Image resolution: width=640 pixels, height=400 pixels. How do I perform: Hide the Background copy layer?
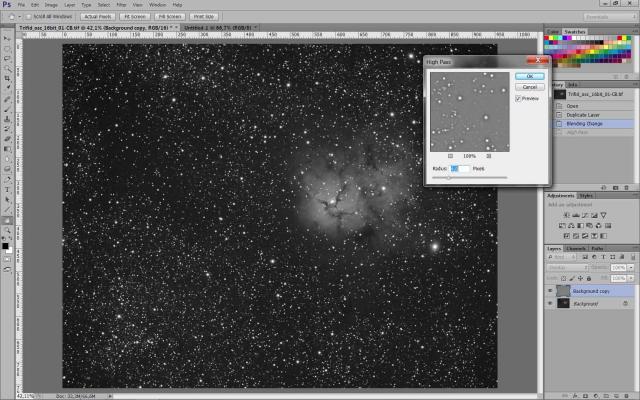pos(551,289)
